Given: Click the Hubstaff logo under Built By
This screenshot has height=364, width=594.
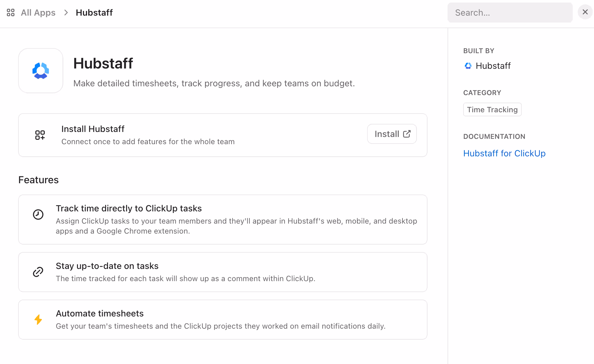Looking at the screenshot, I should [468, 66].
